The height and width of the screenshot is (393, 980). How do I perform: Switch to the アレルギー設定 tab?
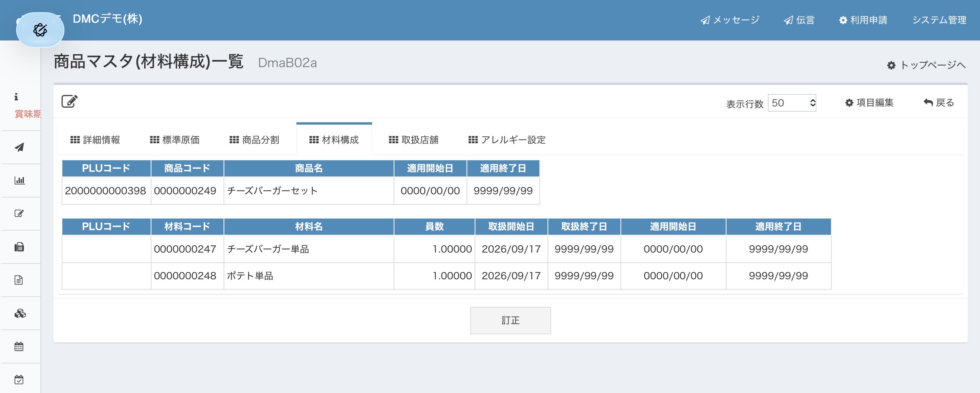(x=507, y=140)
